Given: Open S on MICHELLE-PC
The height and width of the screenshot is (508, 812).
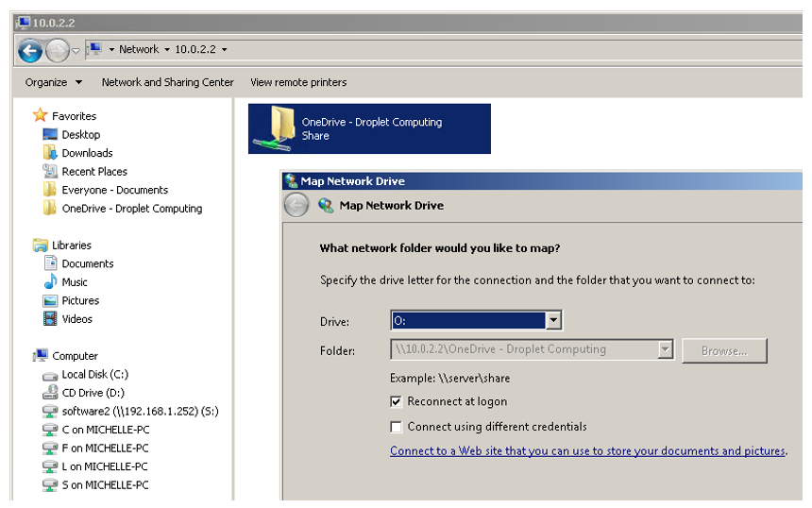Looking at the screenshot, I should tap(105, 485).
